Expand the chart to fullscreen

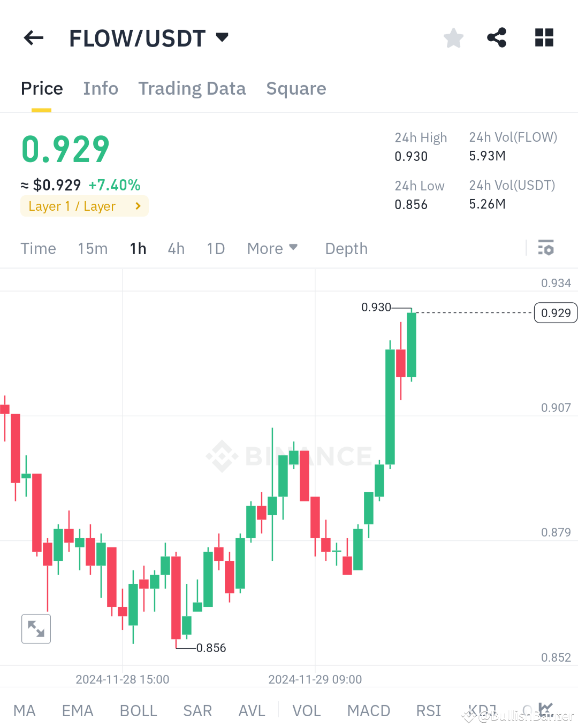(36, 629)
